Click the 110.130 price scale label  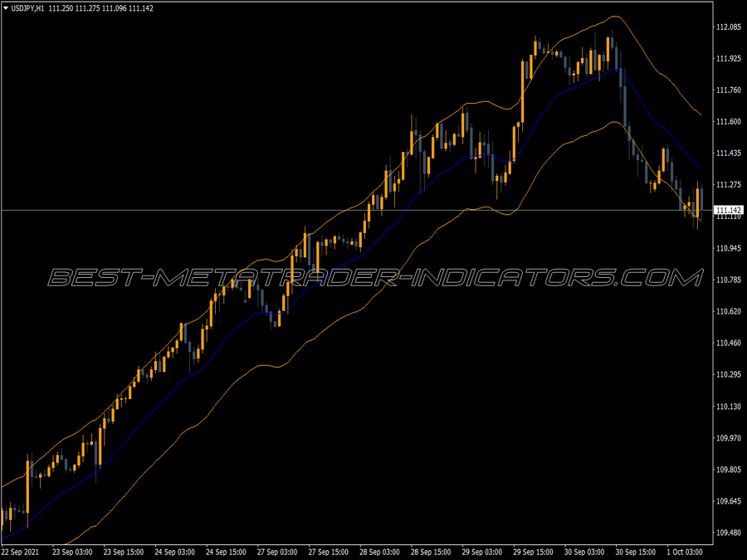(x=729, y=407)
